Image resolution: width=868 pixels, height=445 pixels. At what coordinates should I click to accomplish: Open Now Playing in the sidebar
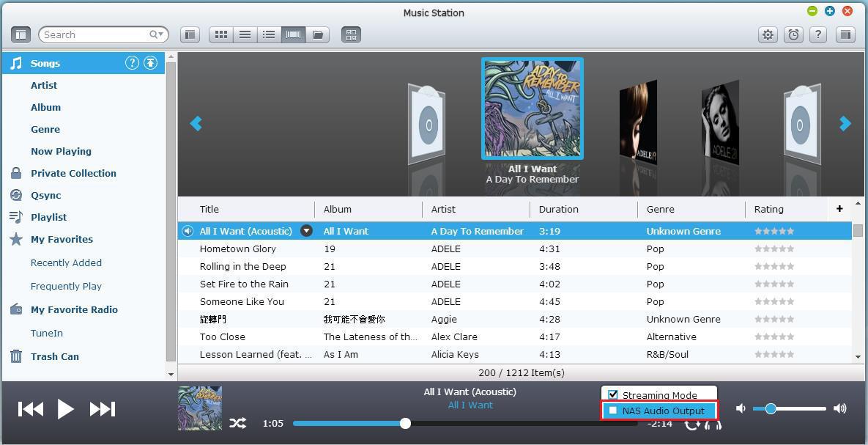[x=61, y=151]
